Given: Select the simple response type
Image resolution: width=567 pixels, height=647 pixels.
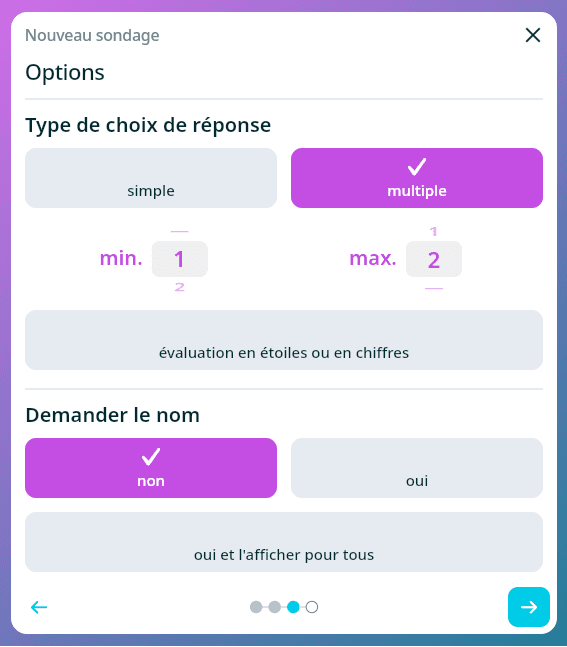Looking at the screenshot, I should [x=151, y=178].
